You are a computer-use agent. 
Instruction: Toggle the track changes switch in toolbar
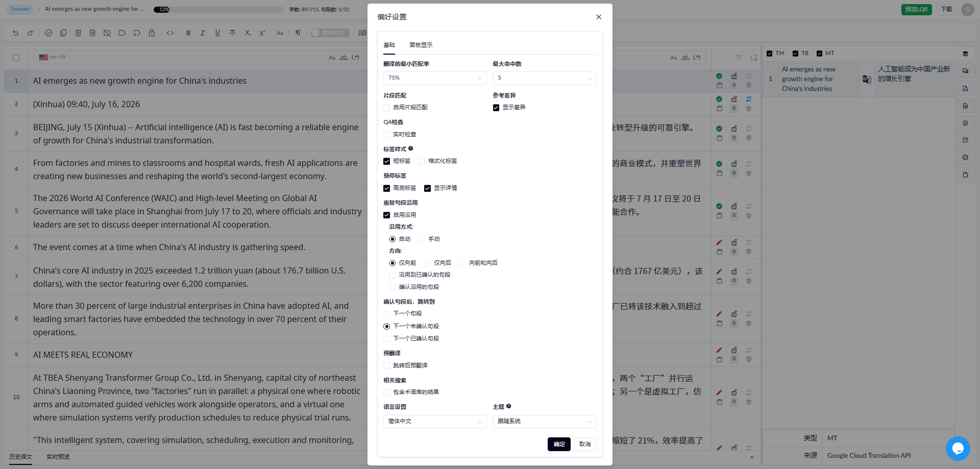click(330, 33)
